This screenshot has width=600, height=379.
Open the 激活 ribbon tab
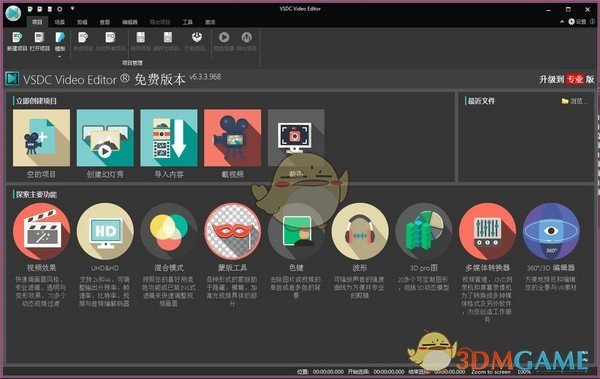(x=210, y=22)
